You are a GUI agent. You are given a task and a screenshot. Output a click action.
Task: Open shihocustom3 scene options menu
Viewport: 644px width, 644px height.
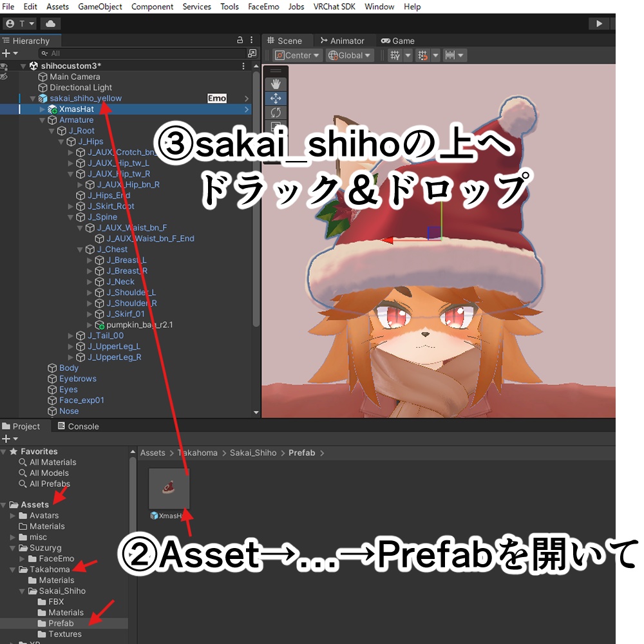[243, 66]
